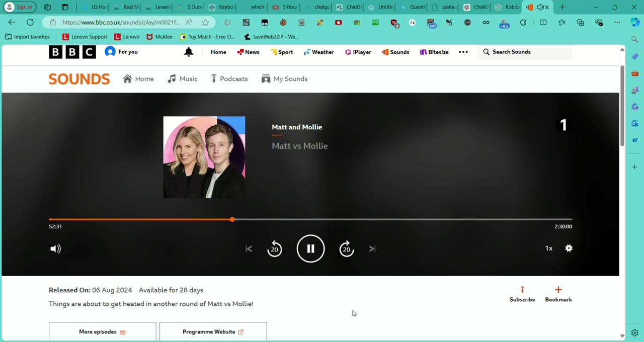Subscribe to Matt and Mollie
This screenshot has width=644, height=342.
coord(522,294)
